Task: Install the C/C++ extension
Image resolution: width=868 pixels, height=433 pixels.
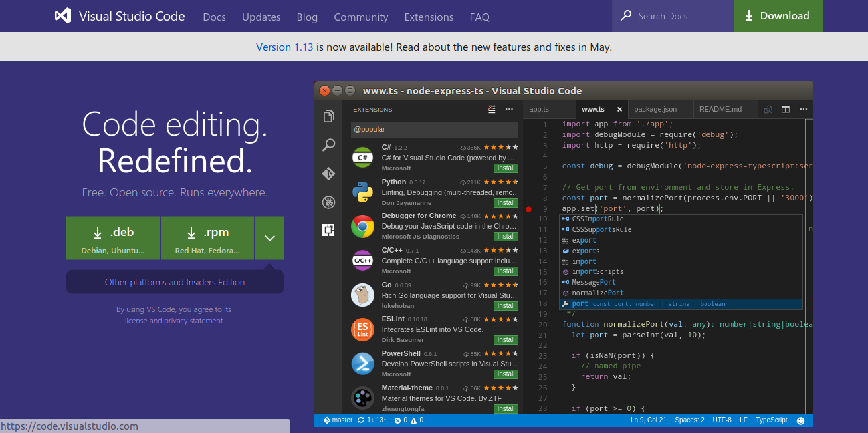Action: click(506, 271)
